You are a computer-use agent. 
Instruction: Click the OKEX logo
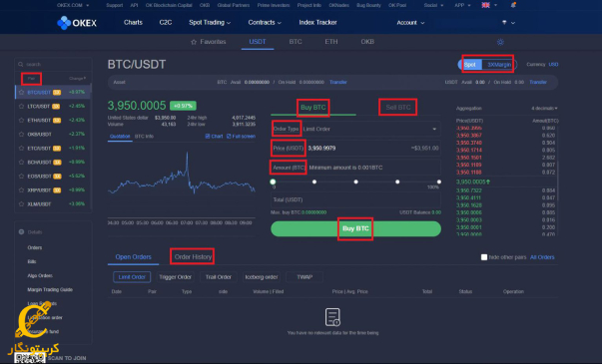point(77,23)
